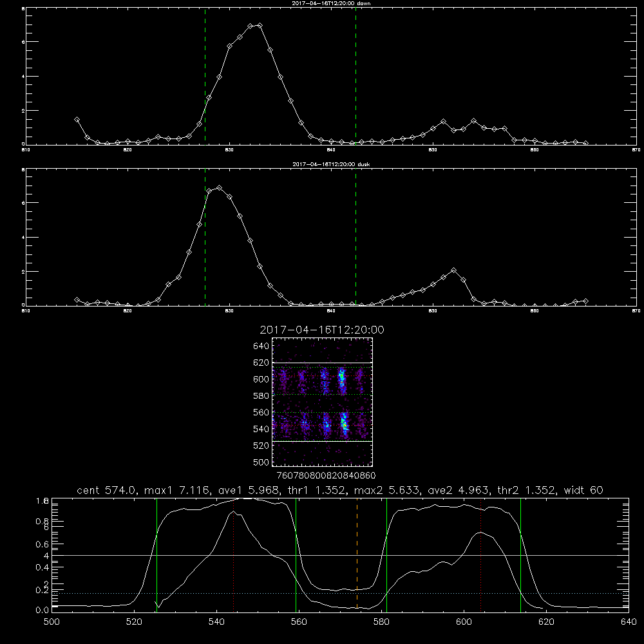The width and height of the screenshot is (644, 644).
Task: Select left green dashed line in dusk plot
Action: pos(205,237)
